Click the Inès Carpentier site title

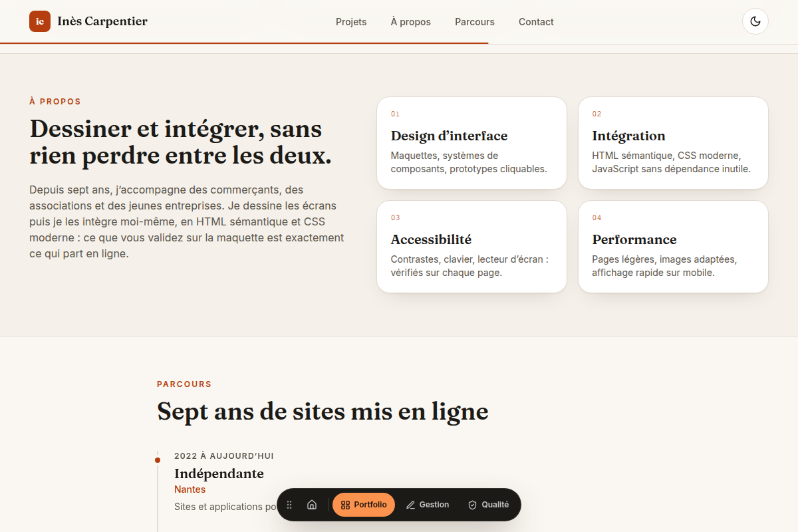tap(102, 21)
